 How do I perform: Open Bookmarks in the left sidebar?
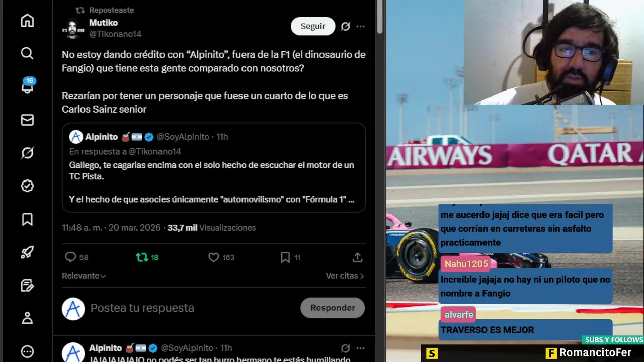[x=27, y=219]
